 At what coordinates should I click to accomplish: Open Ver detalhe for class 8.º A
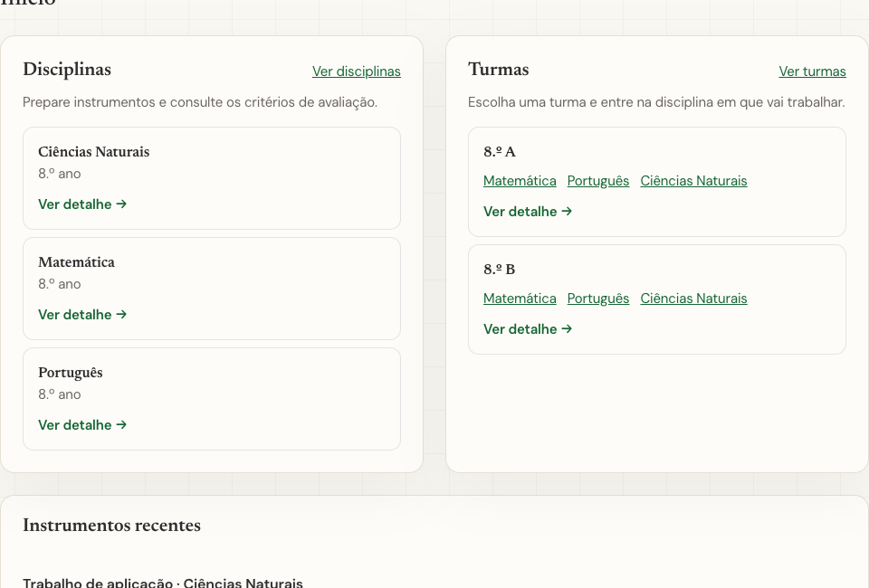pyautogui.click(x=528, y=212)
